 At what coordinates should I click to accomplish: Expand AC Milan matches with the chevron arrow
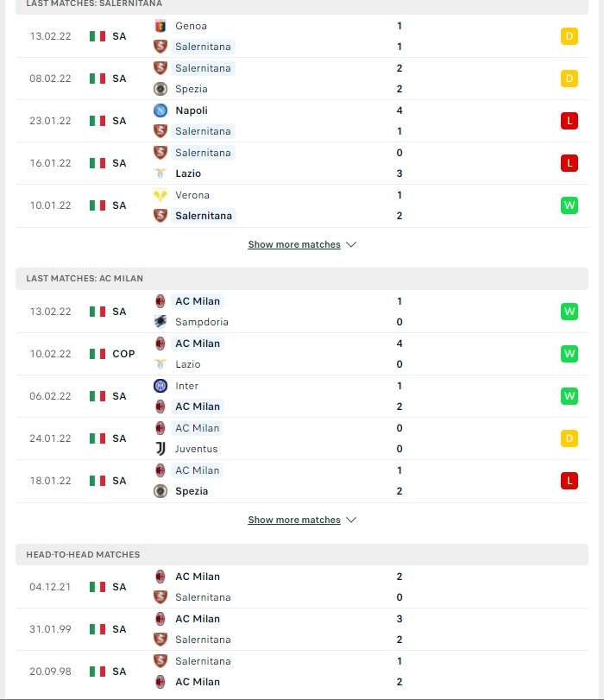(351, 520)
